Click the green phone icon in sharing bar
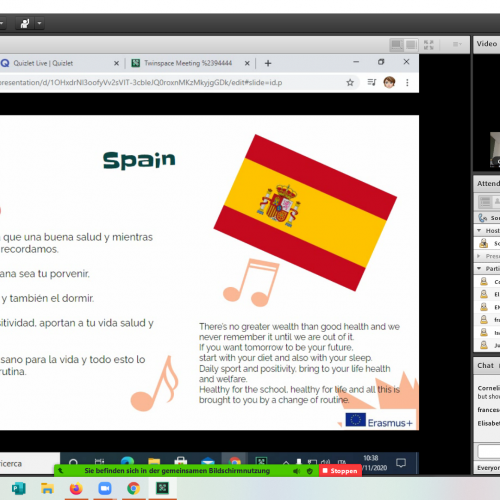Viewport: 500px width, 500px height. (x=60, y=471)
